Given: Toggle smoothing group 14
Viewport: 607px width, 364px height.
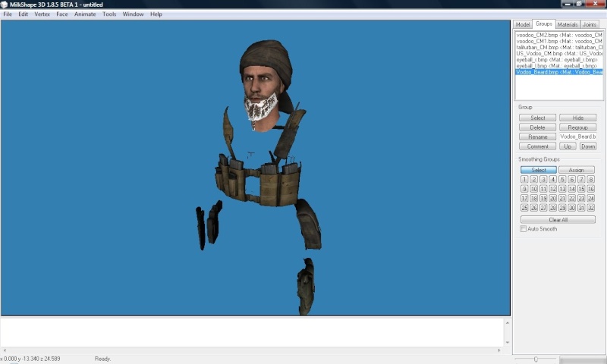Looking at the screenshot, I should pyautogui.click(x=572, y=189).
